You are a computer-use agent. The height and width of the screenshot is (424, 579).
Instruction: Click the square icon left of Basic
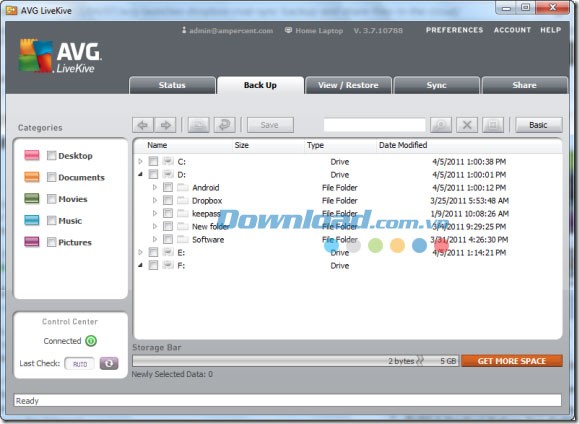pos(493,125)
